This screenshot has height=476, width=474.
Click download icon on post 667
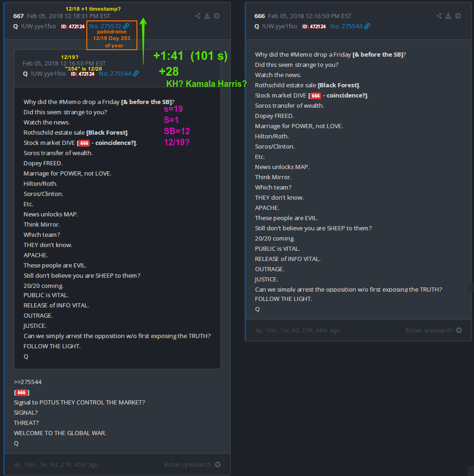[x=207, y=16]
